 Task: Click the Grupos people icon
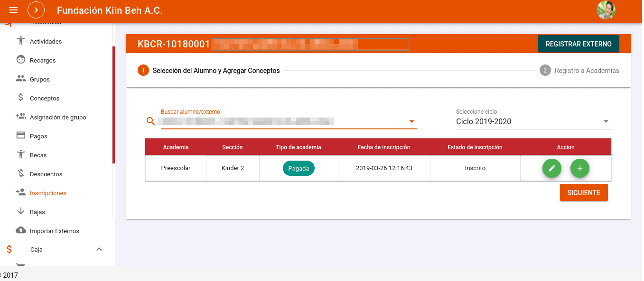click(20, 79)
